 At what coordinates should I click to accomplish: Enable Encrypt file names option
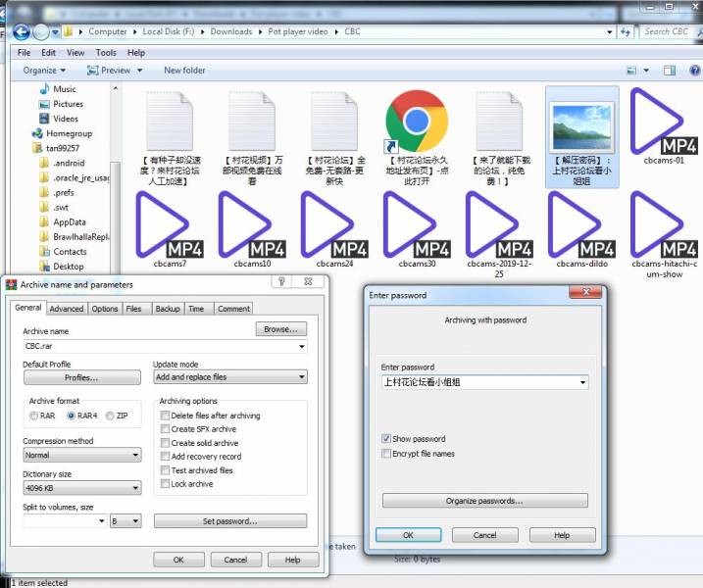[x=386, y=454]
